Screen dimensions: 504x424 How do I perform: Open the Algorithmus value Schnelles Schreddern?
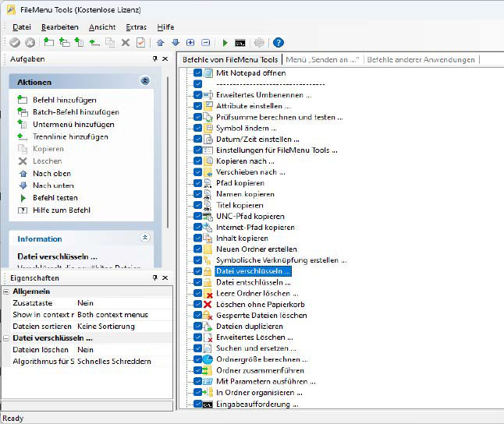point(124,361)
